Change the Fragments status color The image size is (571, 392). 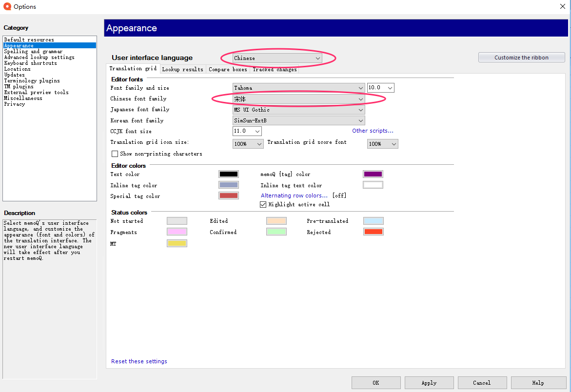[x=177, y=232]
